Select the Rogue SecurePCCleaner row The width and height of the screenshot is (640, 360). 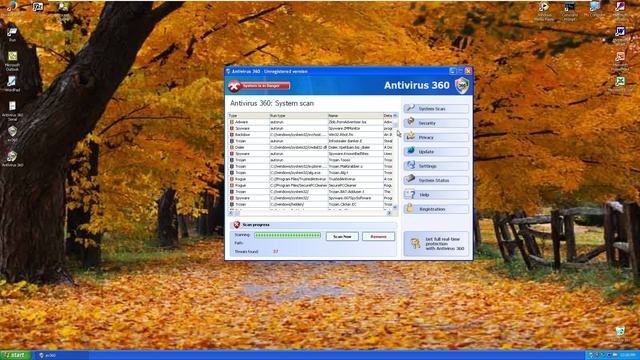tap(310, 185)
